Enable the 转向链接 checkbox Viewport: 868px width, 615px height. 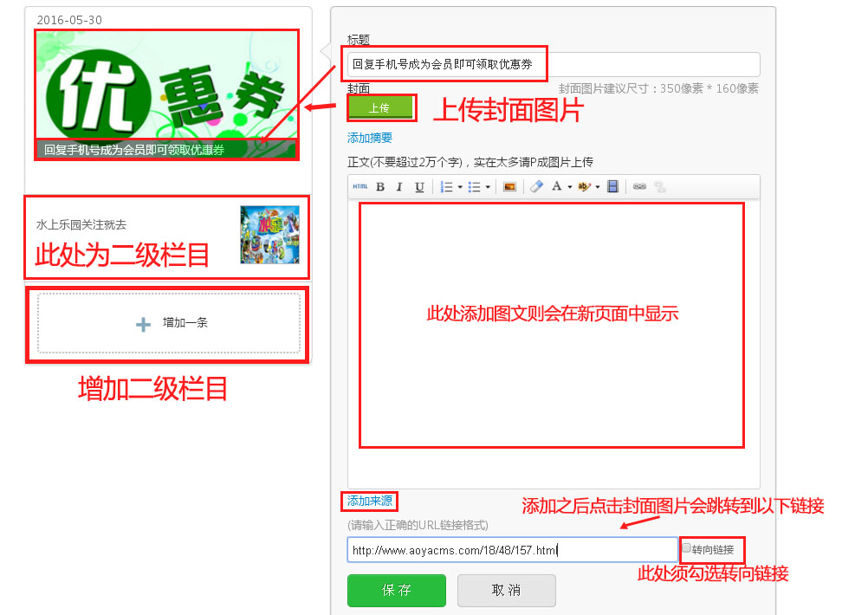pos(687,548)
